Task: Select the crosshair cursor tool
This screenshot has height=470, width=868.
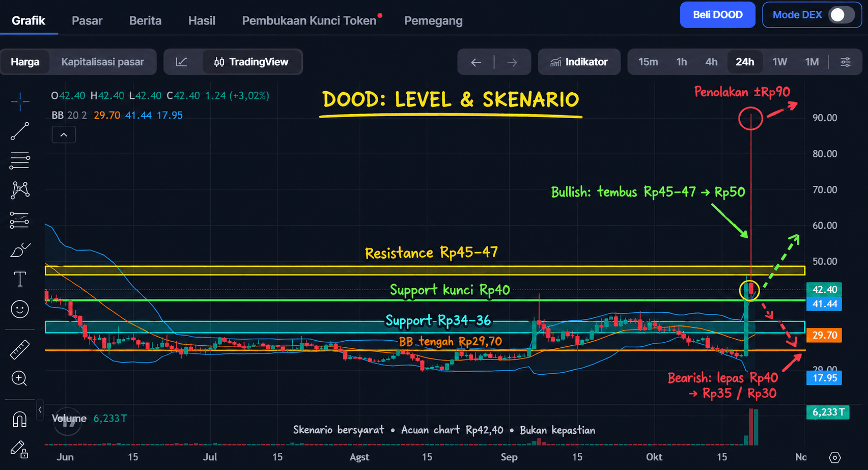Action: pos(20,102)
